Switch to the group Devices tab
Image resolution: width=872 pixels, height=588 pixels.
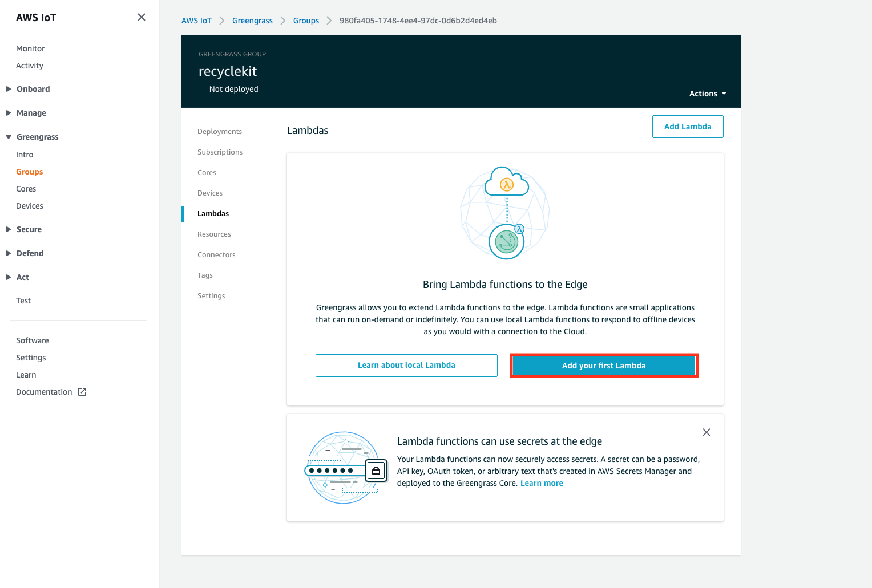[x=210, y=193]
